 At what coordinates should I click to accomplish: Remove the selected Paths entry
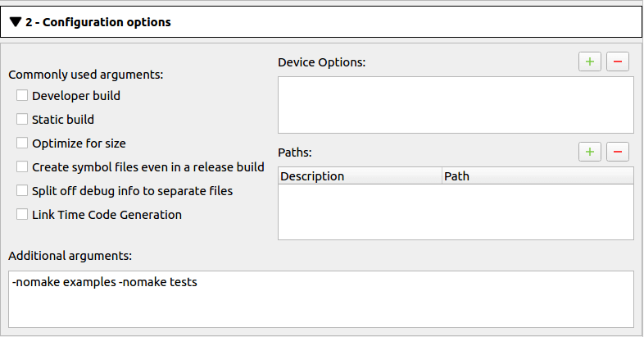617,152
